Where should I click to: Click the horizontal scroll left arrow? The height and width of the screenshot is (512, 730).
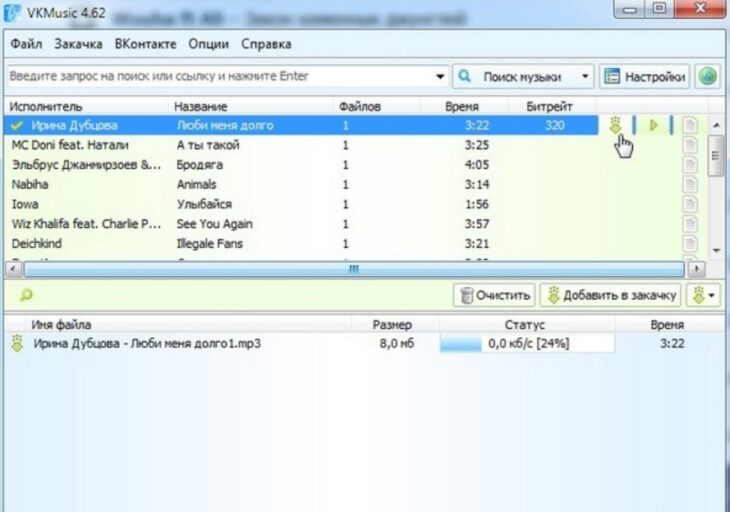pos(13,269)
